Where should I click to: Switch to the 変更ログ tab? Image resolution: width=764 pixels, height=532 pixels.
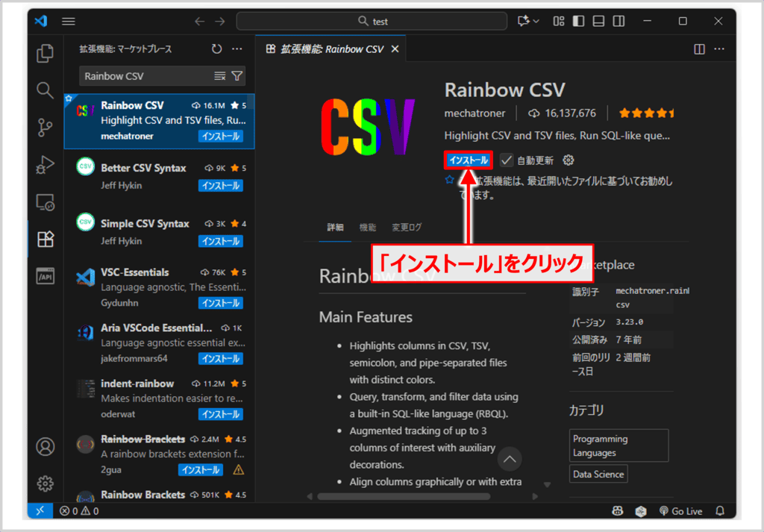(407, 228)
